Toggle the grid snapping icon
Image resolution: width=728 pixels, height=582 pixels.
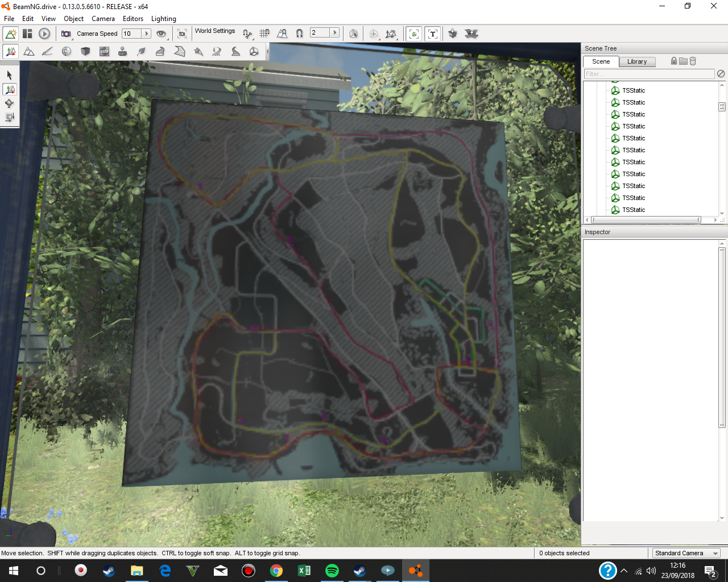(264, 34)
